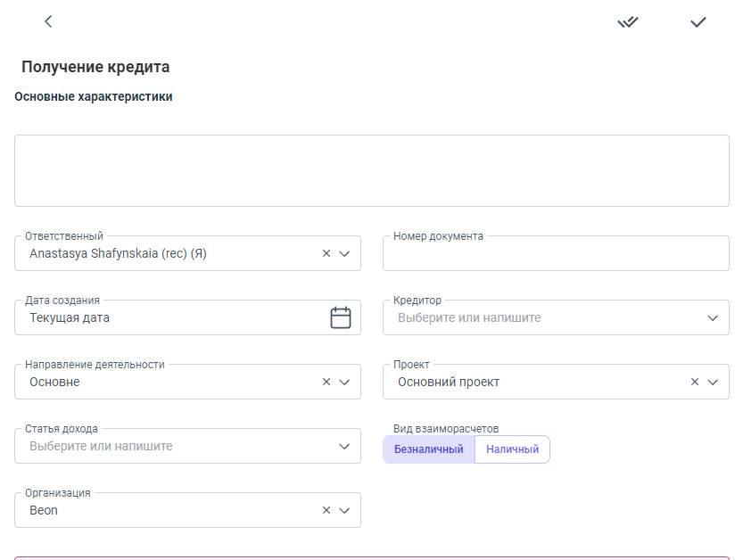Expand the Кредитор dropdown
This screenshot has width=735, height=560.
(x=713, y=318)
